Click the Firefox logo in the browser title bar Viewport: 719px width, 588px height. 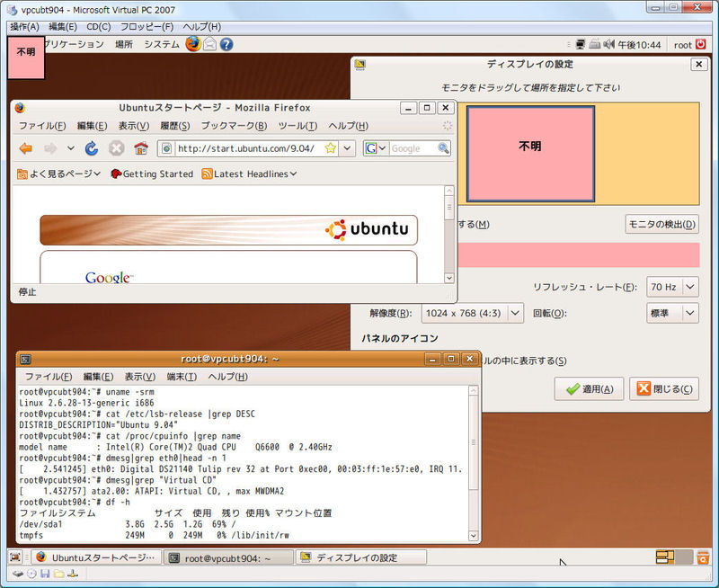point(20,108)
